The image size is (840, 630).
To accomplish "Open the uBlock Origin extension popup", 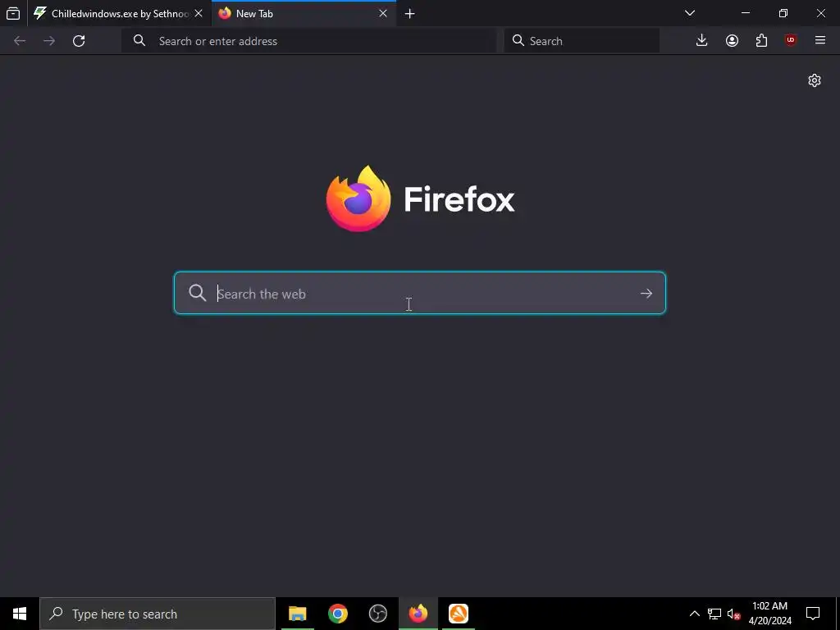I will tap(791, 41).
